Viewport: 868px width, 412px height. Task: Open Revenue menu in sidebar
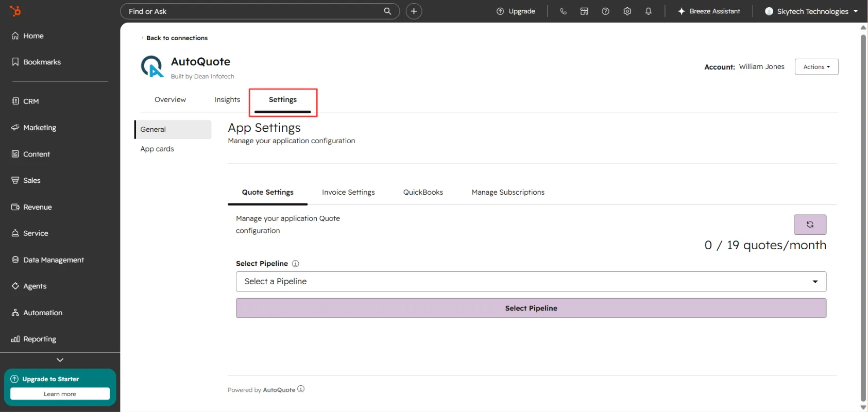pos(31,207)
